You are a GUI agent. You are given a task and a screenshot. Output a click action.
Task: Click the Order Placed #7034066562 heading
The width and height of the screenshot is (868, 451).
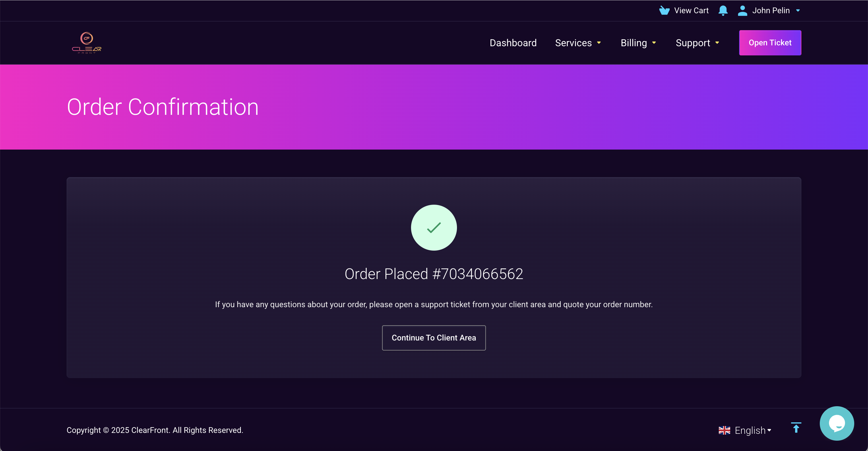pyautogui.click(x=434, y=274)
